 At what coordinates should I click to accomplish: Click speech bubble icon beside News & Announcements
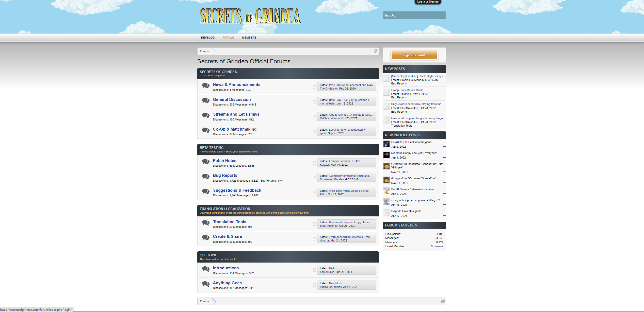coord(206,85)
